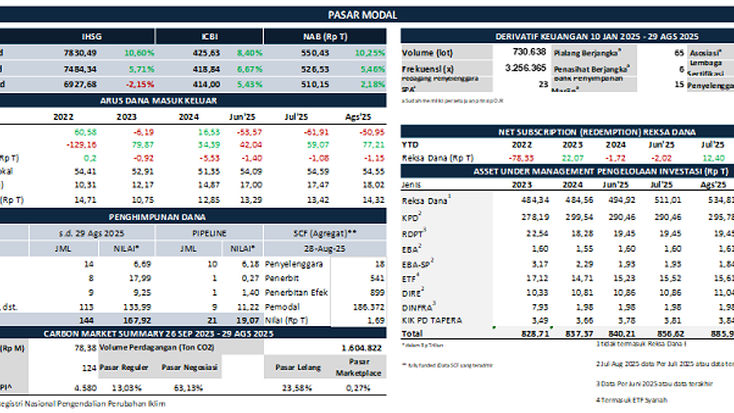
Task: Click the red -2,15% cell
Action: [140, 84]
